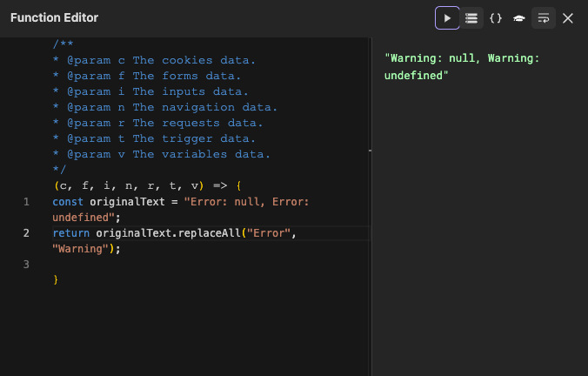Click the "@param t The trigger data." comment

point(154,138)
